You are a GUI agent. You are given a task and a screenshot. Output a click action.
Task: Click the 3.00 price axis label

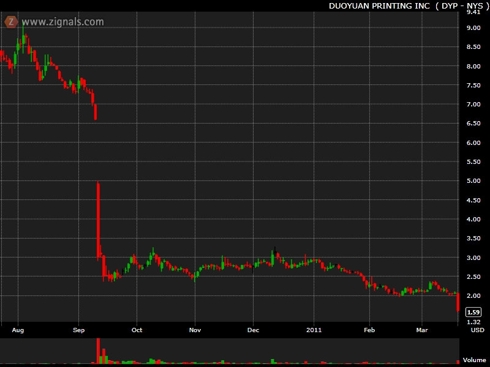click(473, 258)
